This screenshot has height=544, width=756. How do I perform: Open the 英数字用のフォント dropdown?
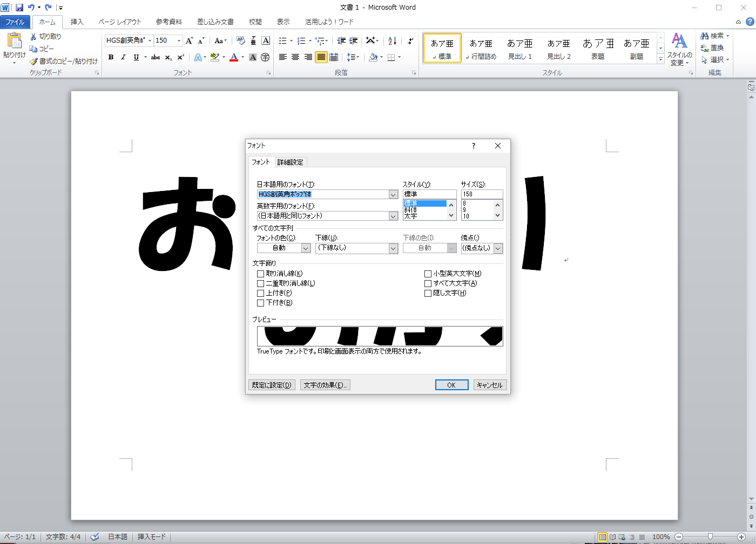coord(394,216)
